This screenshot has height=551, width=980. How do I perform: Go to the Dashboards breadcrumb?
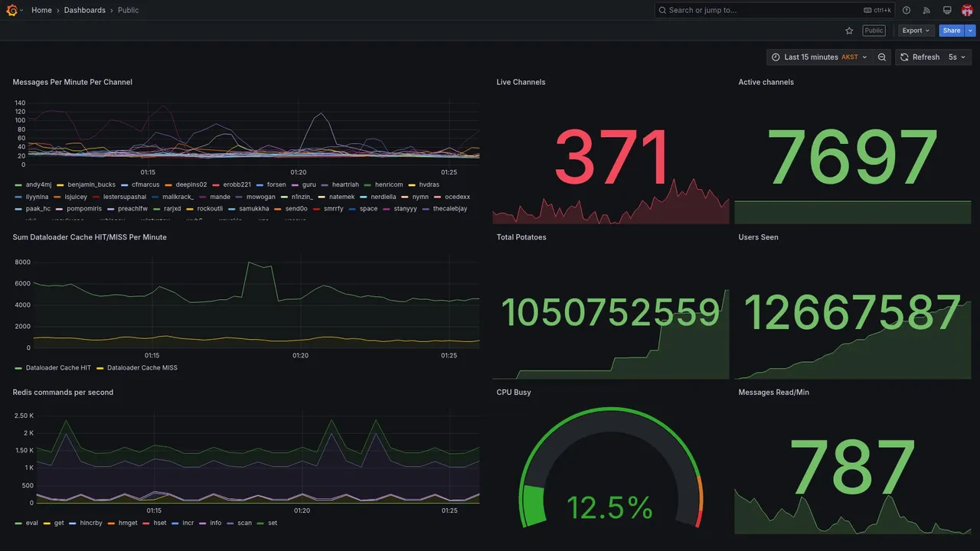point(85,10)
